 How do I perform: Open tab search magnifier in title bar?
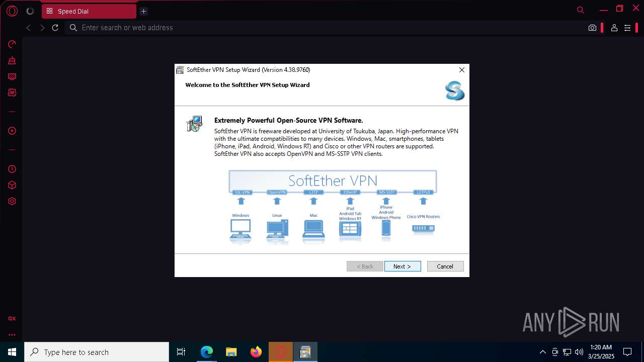tap(580, 10)
